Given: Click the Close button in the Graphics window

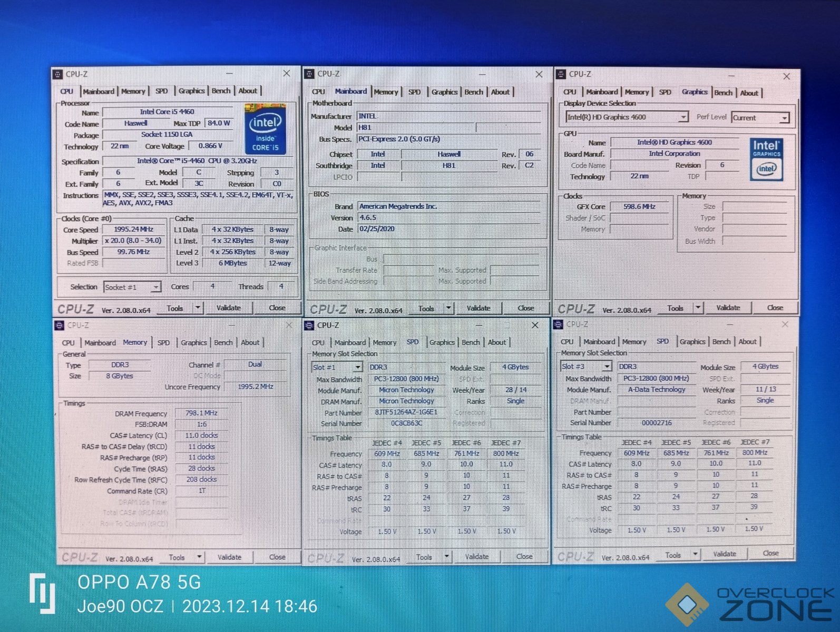Looking at the screenshot, I should pos(775,308).
